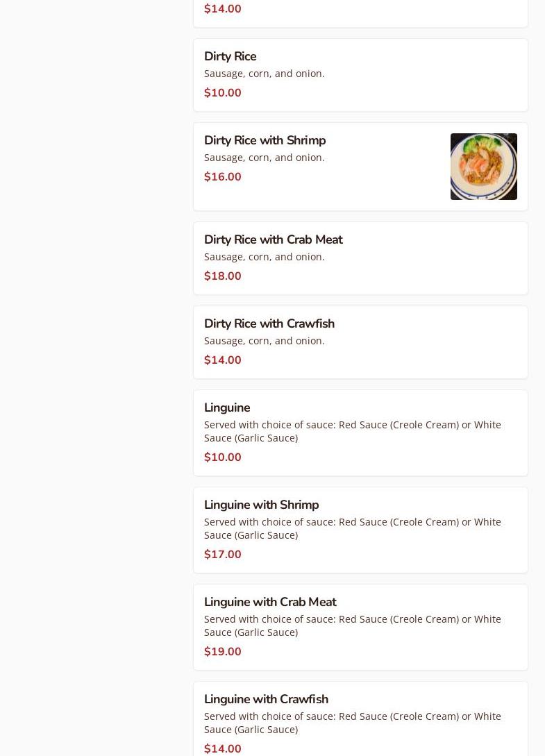545x756 pixels.
Task: Open Linguine with Crawfish item
Action: 266,699
